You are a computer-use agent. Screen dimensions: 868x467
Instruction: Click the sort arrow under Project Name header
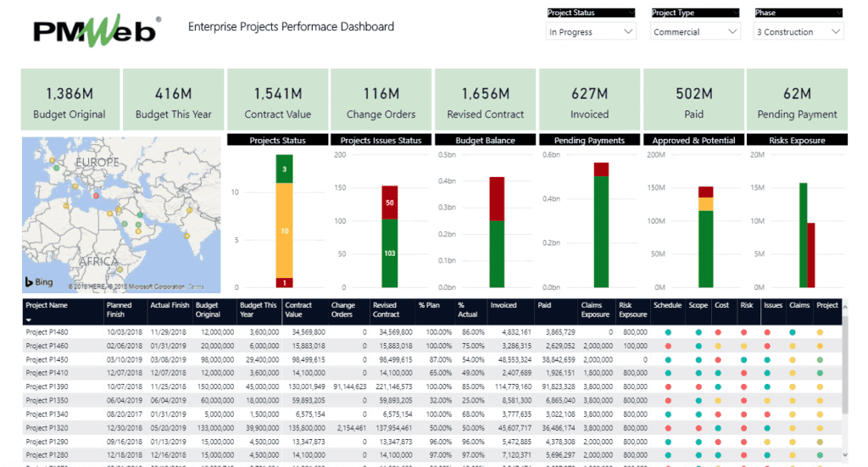point(28,320)
